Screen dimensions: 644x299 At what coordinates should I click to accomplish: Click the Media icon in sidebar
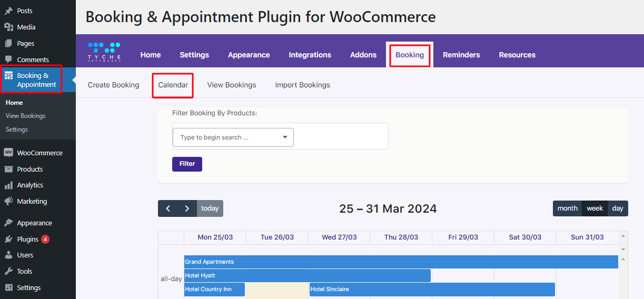(x=8, y=27)
